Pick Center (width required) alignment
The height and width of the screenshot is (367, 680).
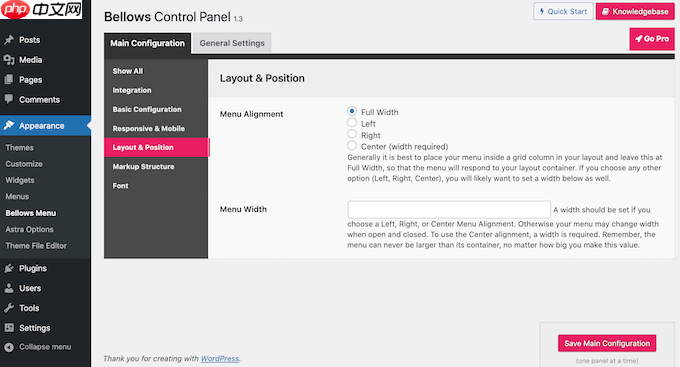coord(352,146)
